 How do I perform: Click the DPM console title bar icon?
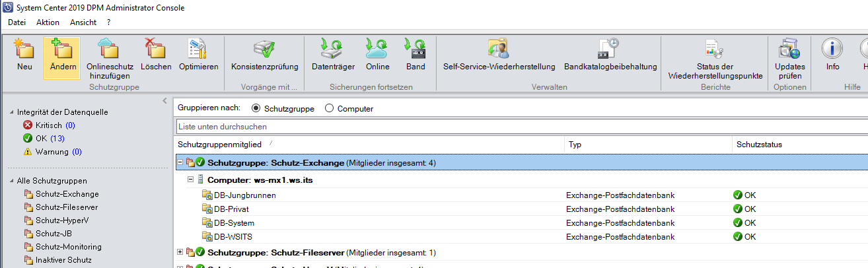pyautogui.click(x=7, y=8)
